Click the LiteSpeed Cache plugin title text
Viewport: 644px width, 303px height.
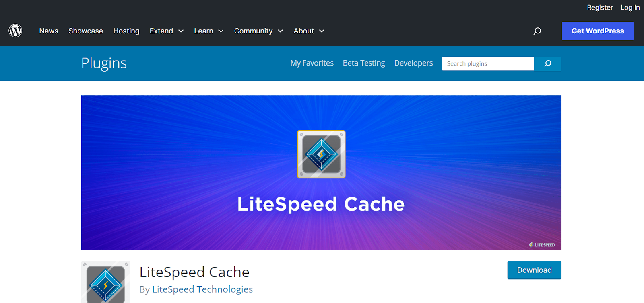pos(194,272)
